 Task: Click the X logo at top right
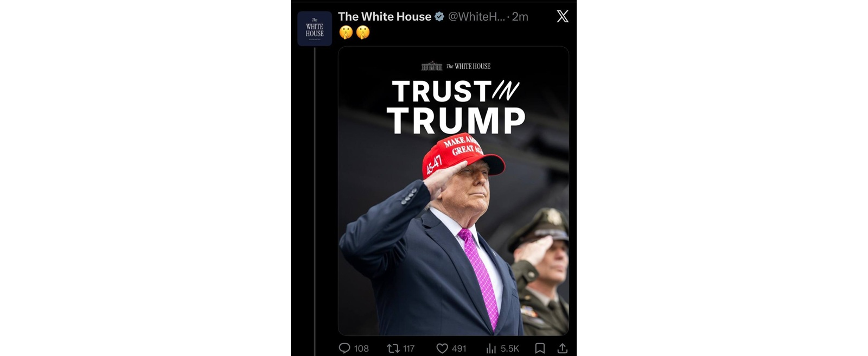pyautogui.click(x=563, y=16)
